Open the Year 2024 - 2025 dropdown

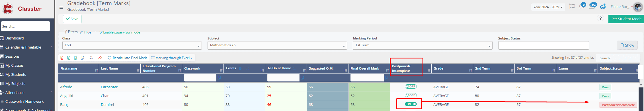pos(548,7)
